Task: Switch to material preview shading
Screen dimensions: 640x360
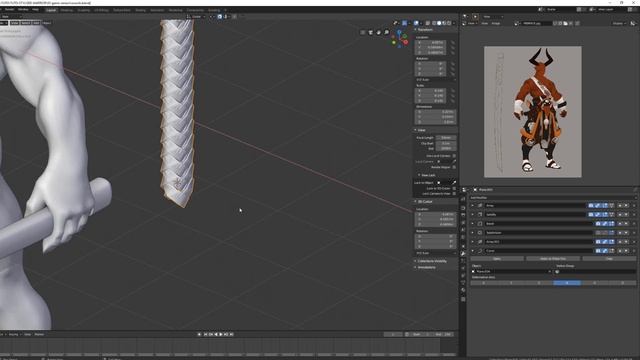Action: [x=444, y=23]
